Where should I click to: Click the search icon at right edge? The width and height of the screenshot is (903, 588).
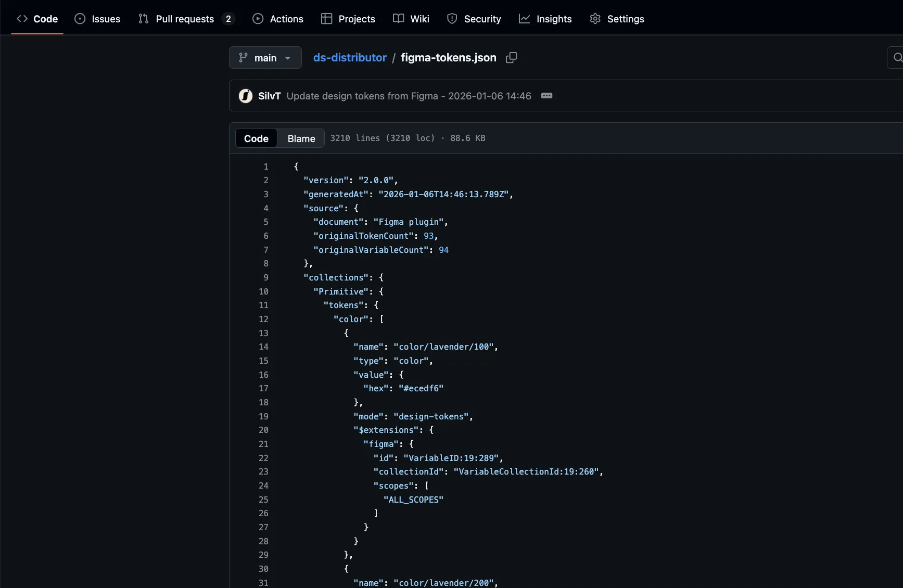coord(897,58)
